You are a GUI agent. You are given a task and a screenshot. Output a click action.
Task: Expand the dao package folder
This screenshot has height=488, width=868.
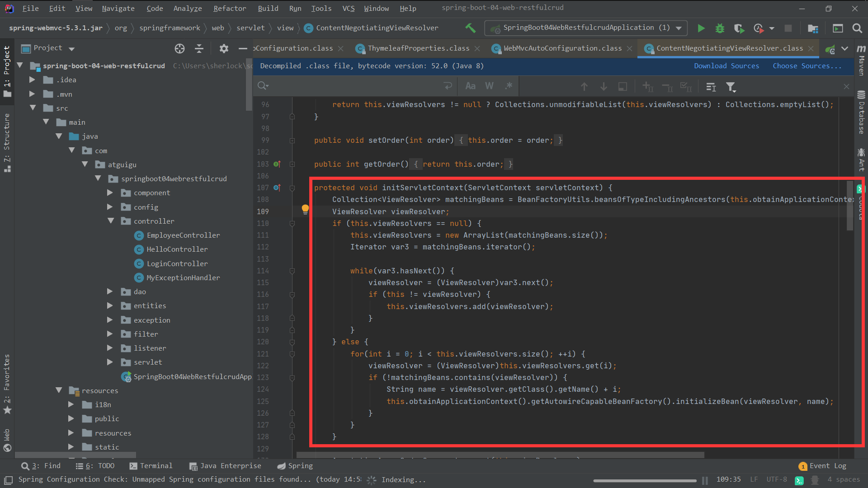coord(110,291)
